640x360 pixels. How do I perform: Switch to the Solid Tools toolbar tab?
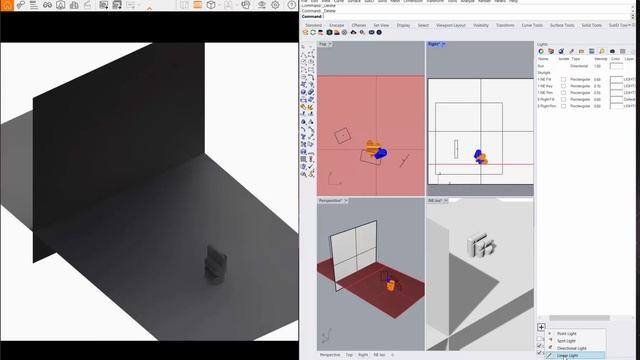(591, 25)
